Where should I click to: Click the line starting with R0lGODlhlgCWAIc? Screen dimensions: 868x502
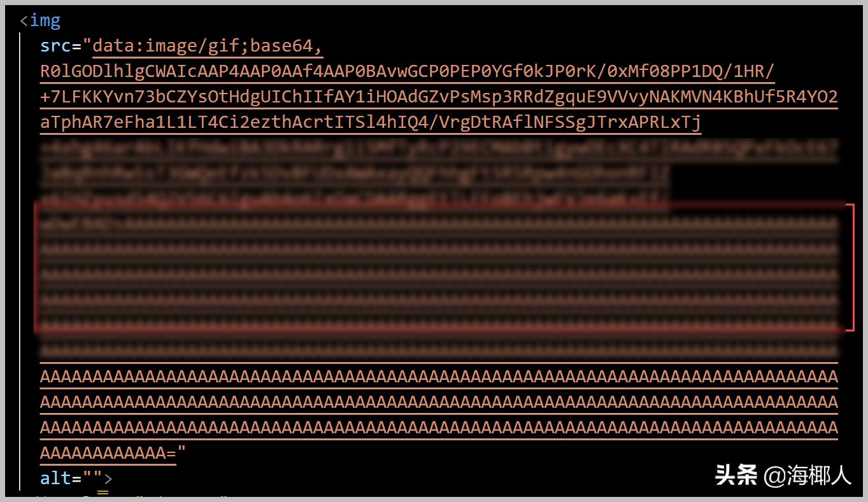(x=408, y=71)
